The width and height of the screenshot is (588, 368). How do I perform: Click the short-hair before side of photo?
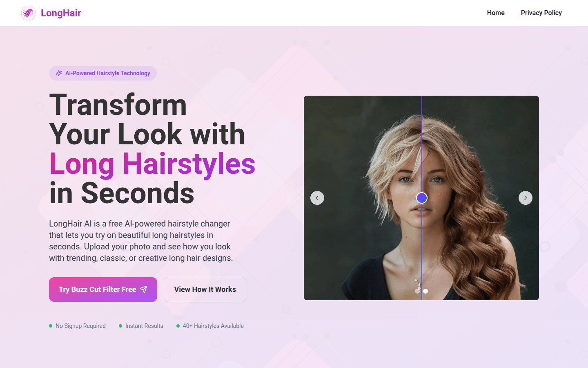point(363,198)
